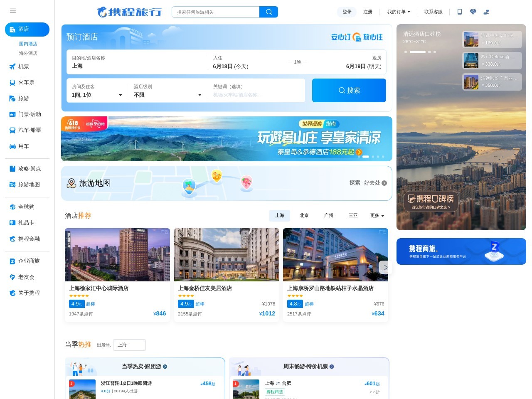
Task: Open 旅游地图 in the sidebar
Action: pyautogui.click(x=27, y=185)
